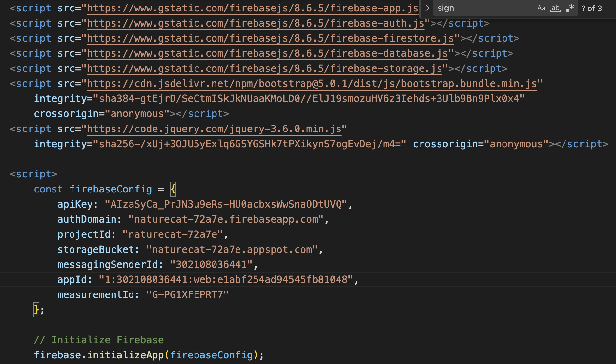Click the closing brace '};' of firebaseConfig

pos(39,310)
